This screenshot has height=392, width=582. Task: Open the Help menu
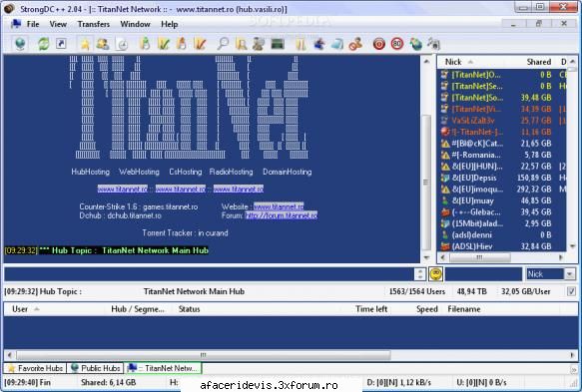(x=170, y=24)
